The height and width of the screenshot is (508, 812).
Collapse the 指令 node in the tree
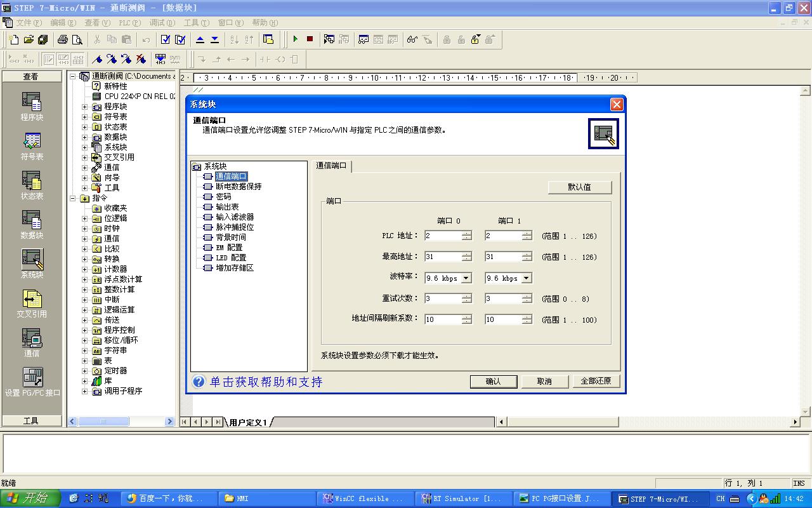point(73,198)
